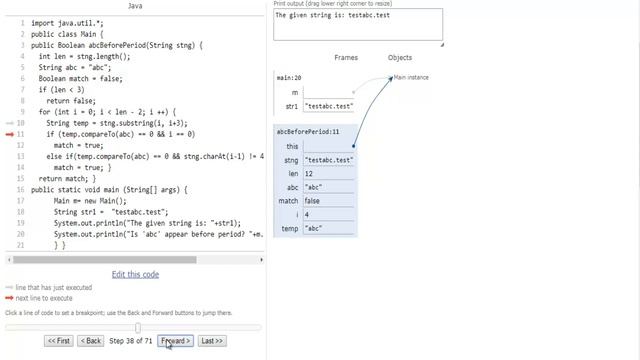Screen dimensions: 640x360
Task: Set breakpoint on line 6 Boolean match
Action: 80,78
